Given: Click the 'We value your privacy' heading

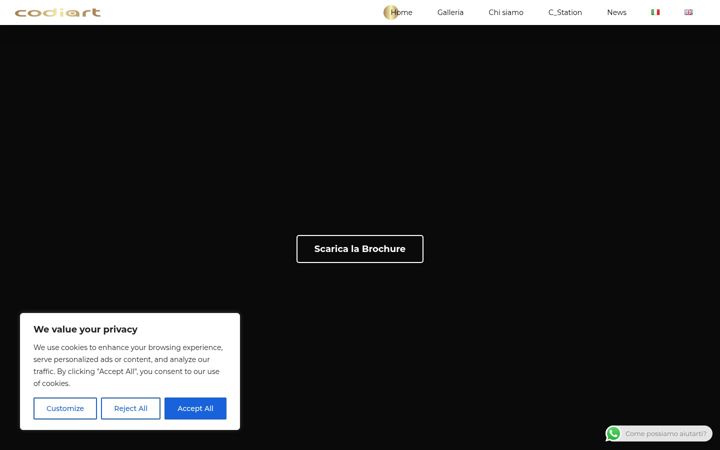Looking at the screenshot, I should coord(85,329).
